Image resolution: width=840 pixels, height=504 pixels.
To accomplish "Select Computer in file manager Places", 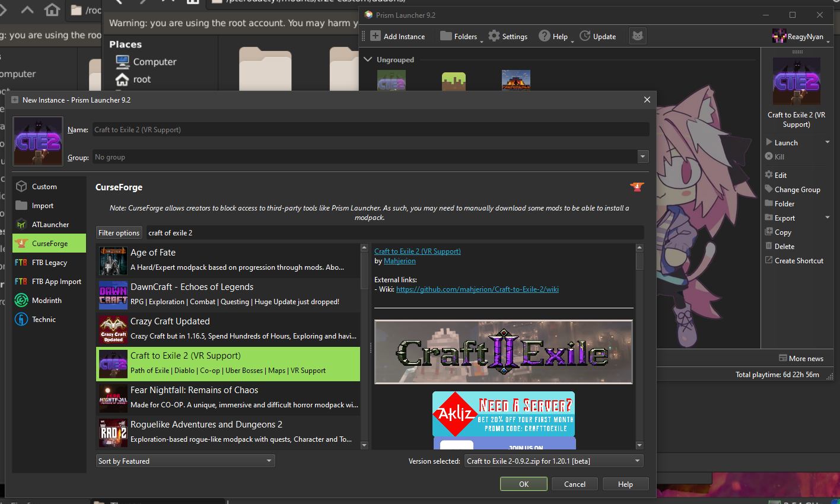I will click(146, 62).
